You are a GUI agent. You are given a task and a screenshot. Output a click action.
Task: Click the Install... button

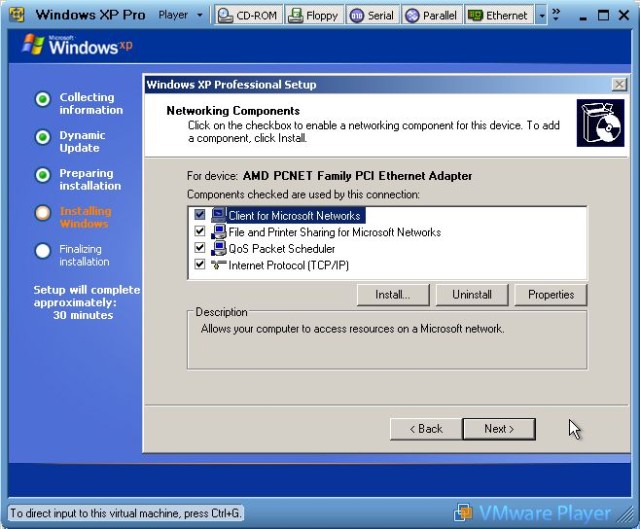point(393,295)
